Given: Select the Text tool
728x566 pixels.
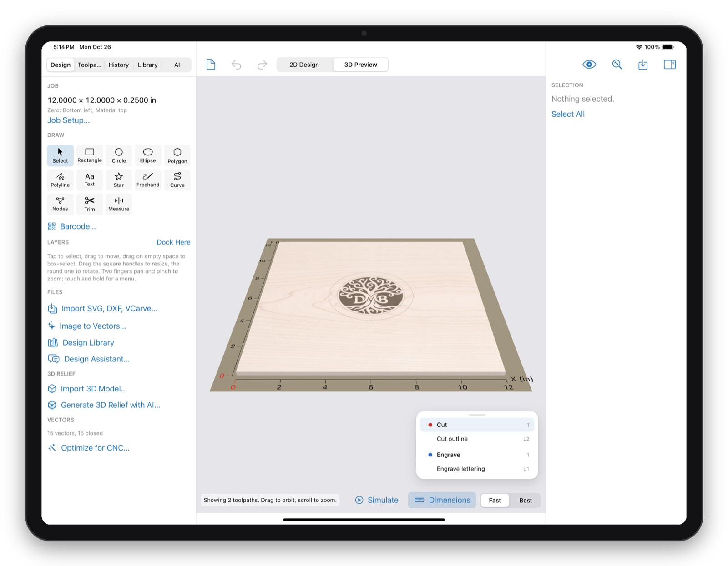Looking at the screenshot, I should coord(90,180).
